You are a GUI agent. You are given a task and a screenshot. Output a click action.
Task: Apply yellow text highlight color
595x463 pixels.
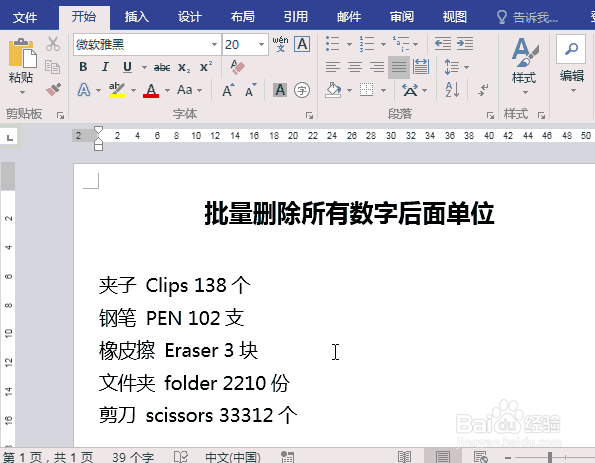point(117,90)
